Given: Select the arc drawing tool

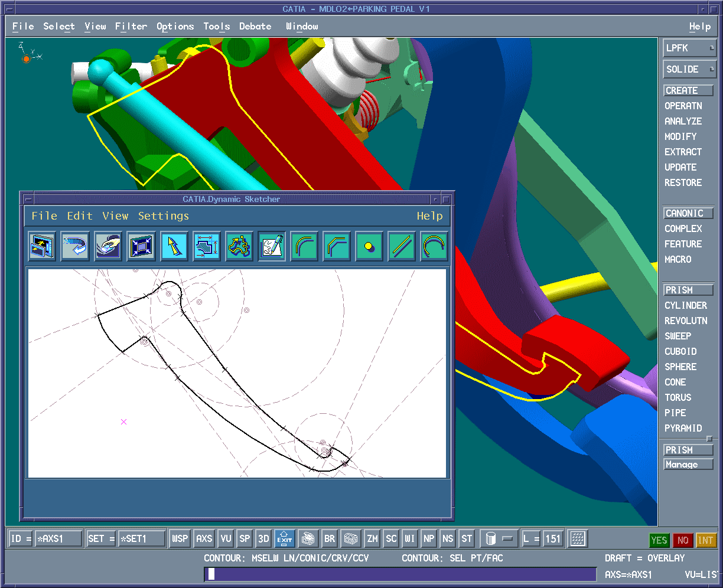Looking at the screenshot, I should [434, 246].
